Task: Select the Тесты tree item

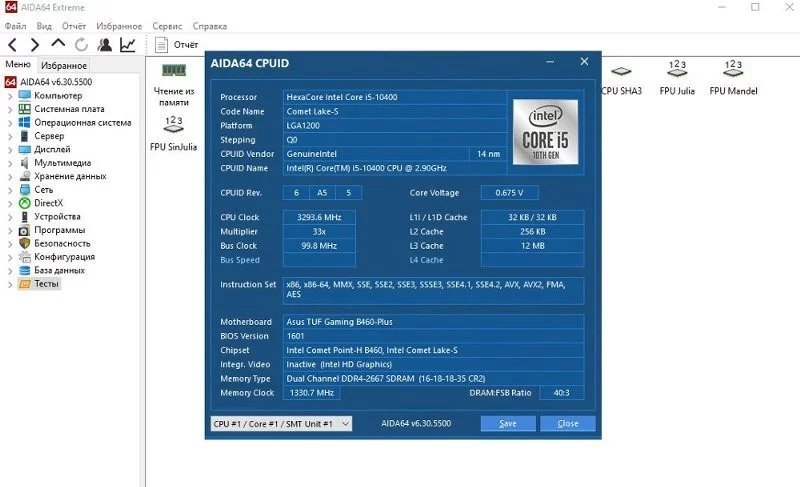Action: [40, 284]
